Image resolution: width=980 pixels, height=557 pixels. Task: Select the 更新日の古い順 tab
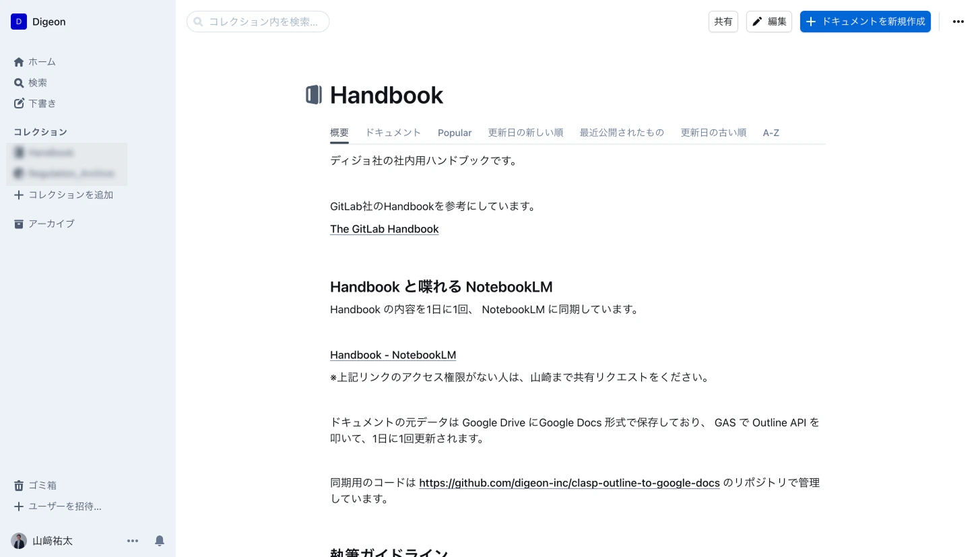(x=714, y=133)
